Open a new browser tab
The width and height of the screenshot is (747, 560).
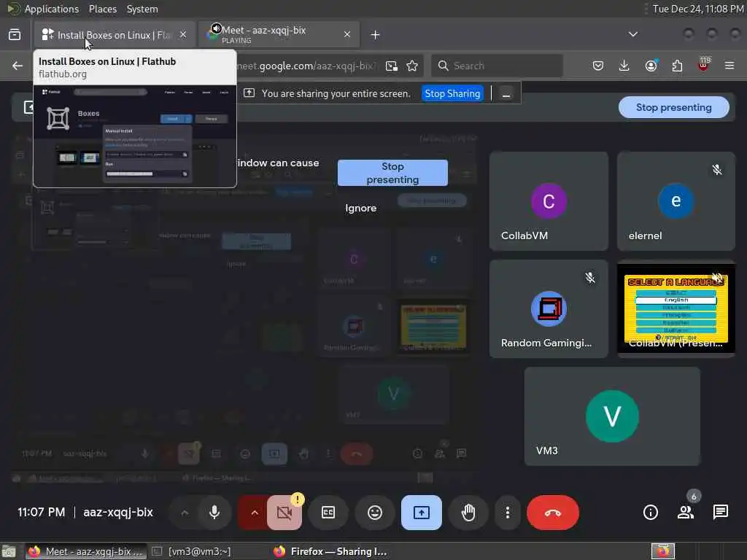click(376, 35)
